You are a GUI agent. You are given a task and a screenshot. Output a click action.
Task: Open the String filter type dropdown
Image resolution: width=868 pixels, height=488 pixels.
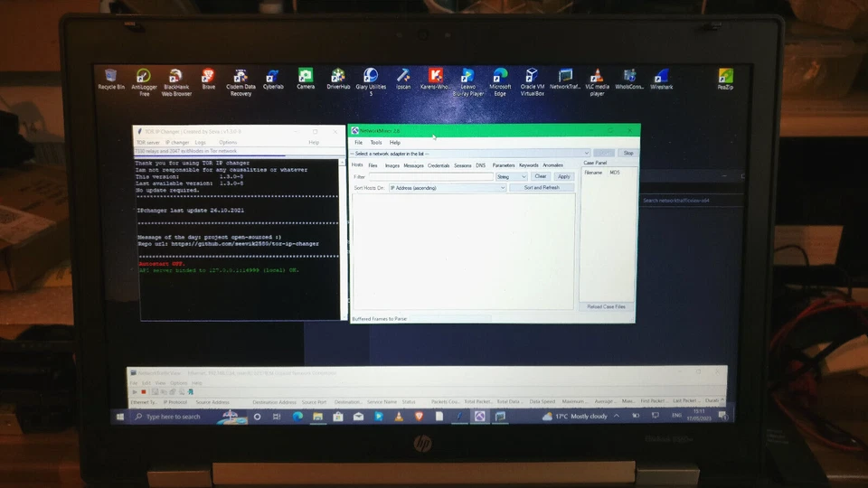[512, 176]
